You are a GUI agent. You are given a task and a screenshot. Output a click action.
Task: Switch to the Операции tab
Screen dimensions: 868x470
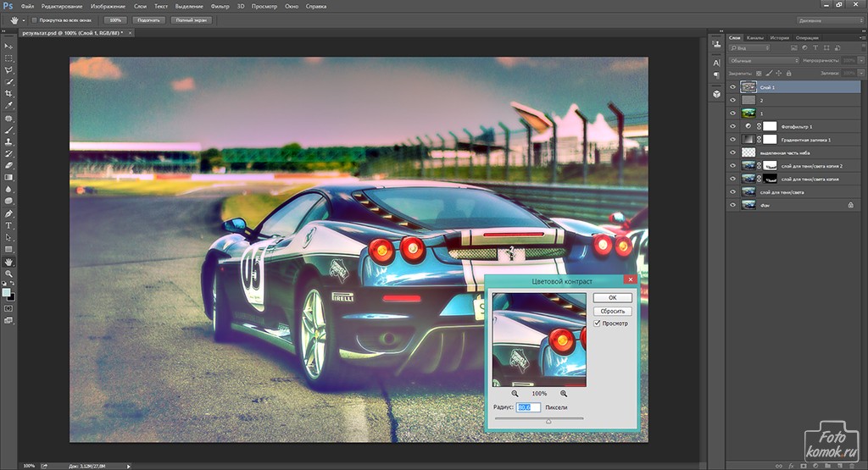(807, 37)
